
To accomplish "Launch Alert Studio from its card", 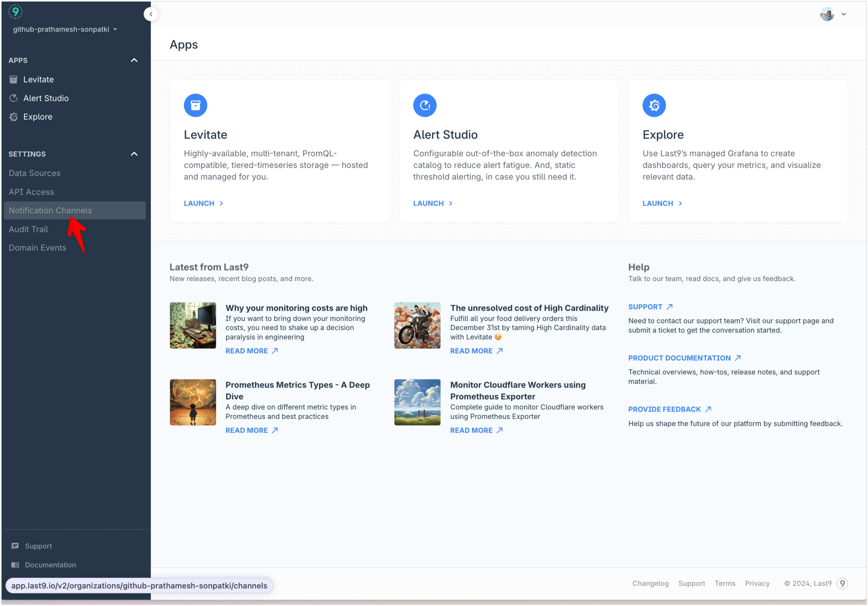I will pos(433,203).
